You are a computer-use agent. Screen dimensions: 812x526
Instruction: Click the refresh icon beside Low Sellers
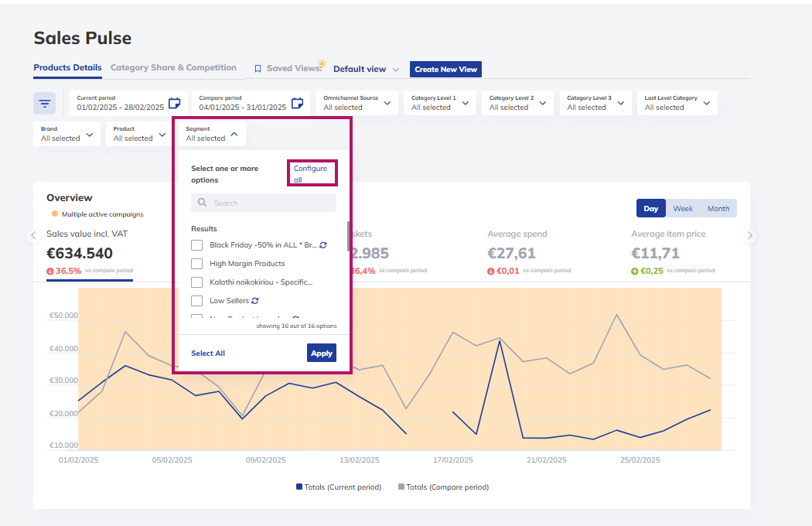coord(254,301)
